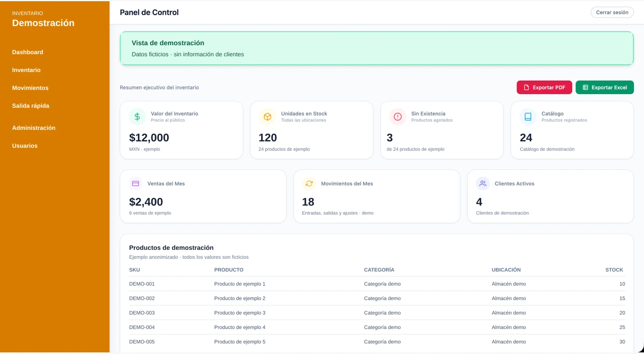This screenshot has height=354, width=644.
Task: Click the SKU column header
Action: 134,270
